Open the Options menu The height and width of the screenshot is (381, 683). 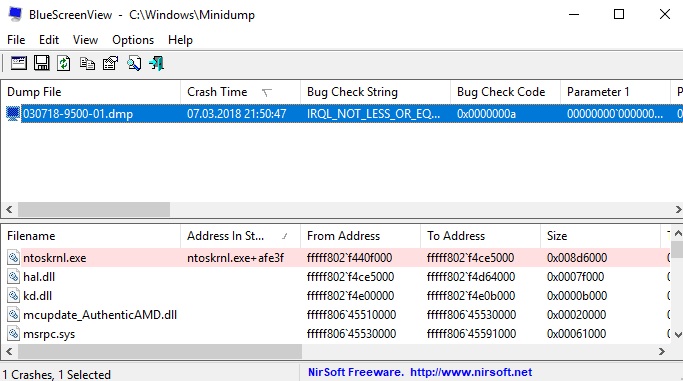click(133, 40)
